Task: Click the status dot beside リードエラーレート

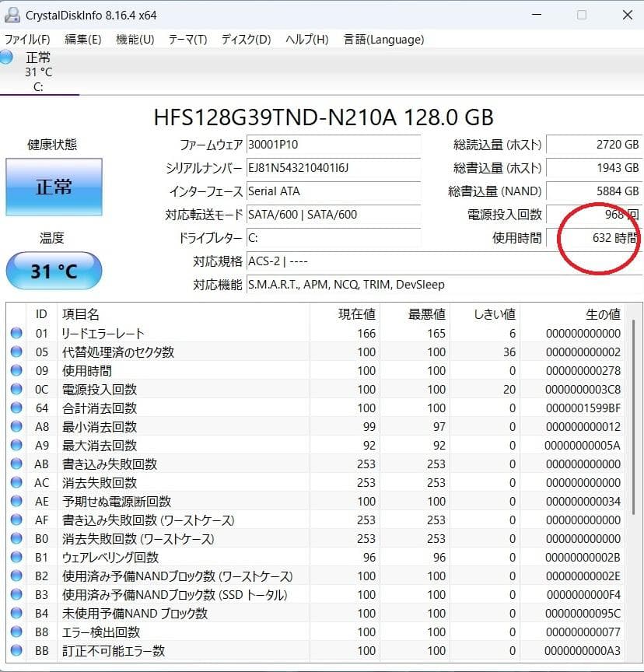Action: click(17, 333)
